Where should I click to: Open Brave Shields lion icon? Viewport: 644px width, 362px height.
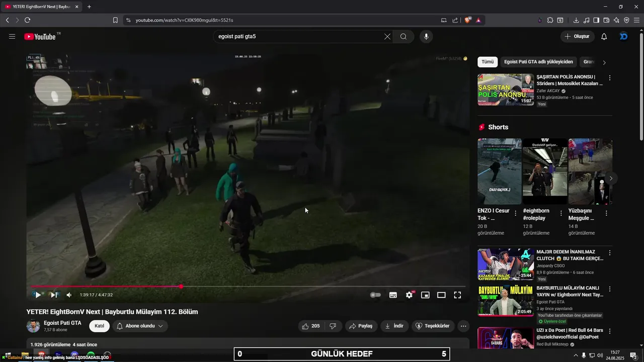[x=468, y=20]
